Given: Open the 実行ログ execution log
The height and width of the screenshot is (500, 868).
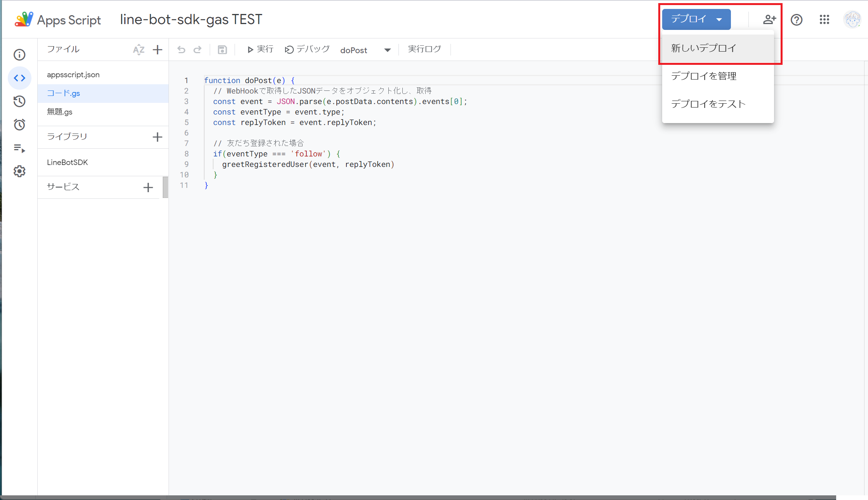Looking at the screenshot, I should pyautogui.click(x=424, y=49).
